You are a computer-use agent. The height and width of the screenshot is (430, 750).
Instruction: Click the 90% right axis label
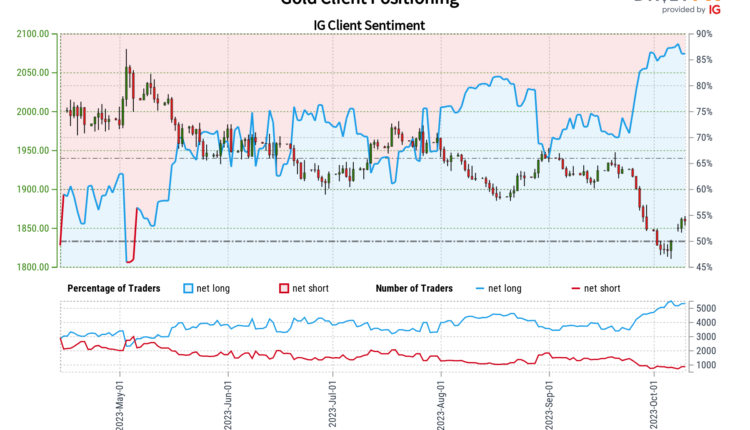(704, 34)
